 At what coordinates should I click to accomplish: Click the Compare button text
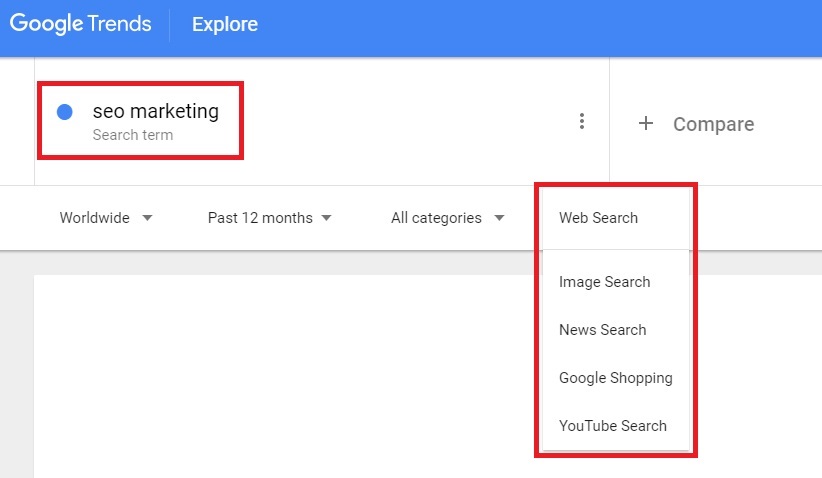(713, 124)
